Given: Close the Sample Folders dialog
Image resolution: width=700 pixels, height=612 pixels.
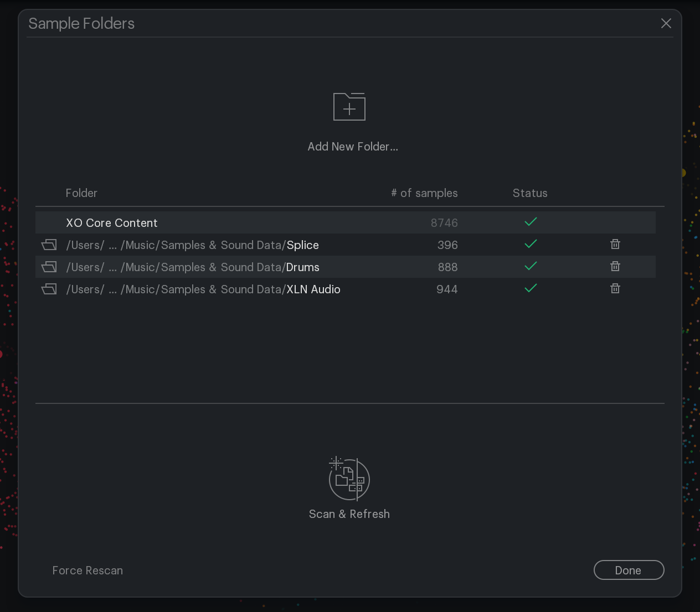Looking at the screenshot, I should point(666,23).
